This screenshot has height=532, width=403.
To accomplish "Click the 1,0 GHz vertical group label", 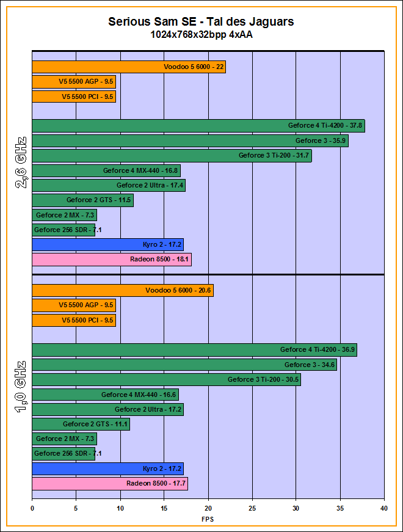I will [20, 387].
